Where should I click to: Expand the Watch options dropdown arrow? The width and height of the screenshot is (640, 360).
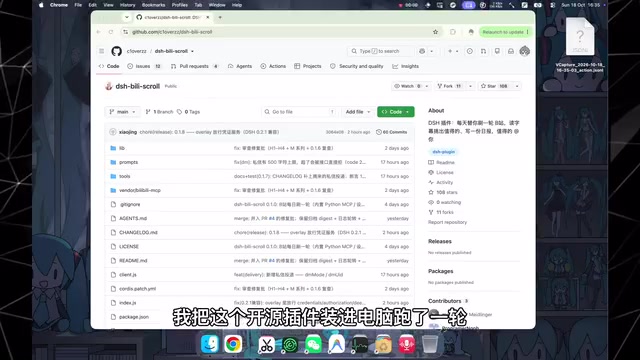[x=427, y=86]
